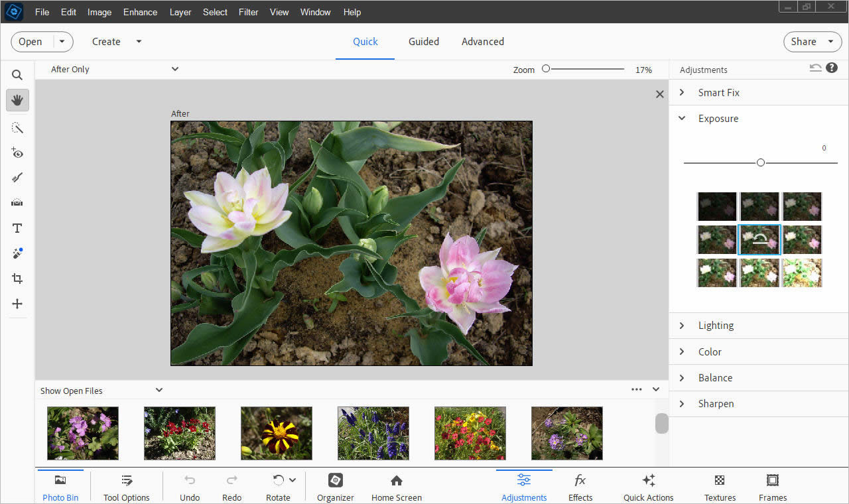Pick the Whiten Teeth brush tool

coord(17,178)
